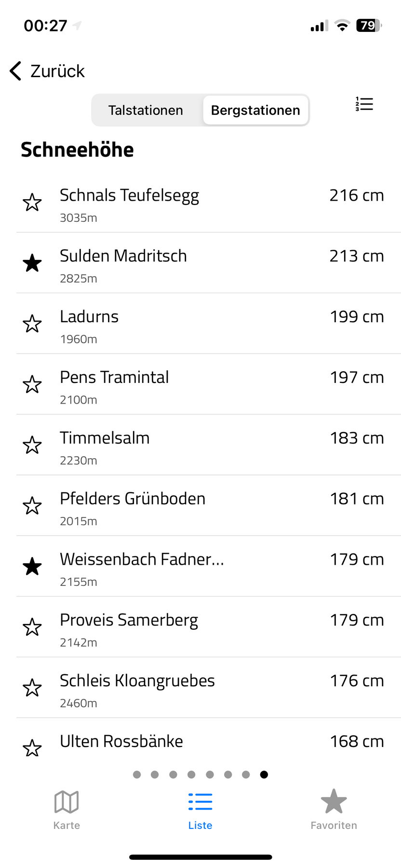Tap the Schleis Kloangruebes 176 cm value
The image size is (401, 868).
click(357, 681)
